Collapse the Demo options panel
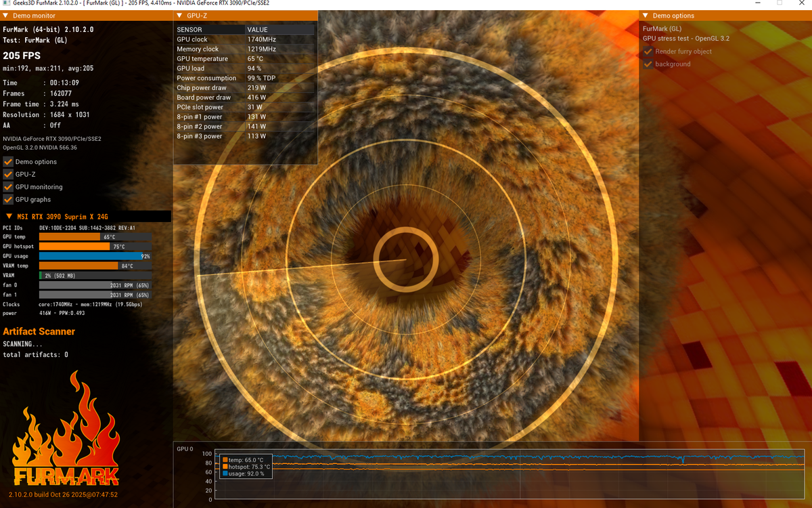Image resolution: width=812 pixels, height=508 pixels. [646, 16]
